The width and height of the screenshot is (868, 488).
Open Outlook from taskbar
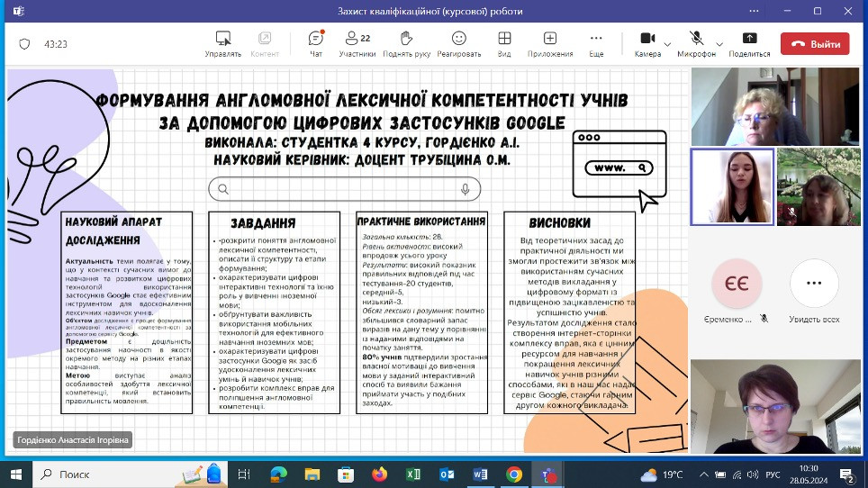pos(447,474)
